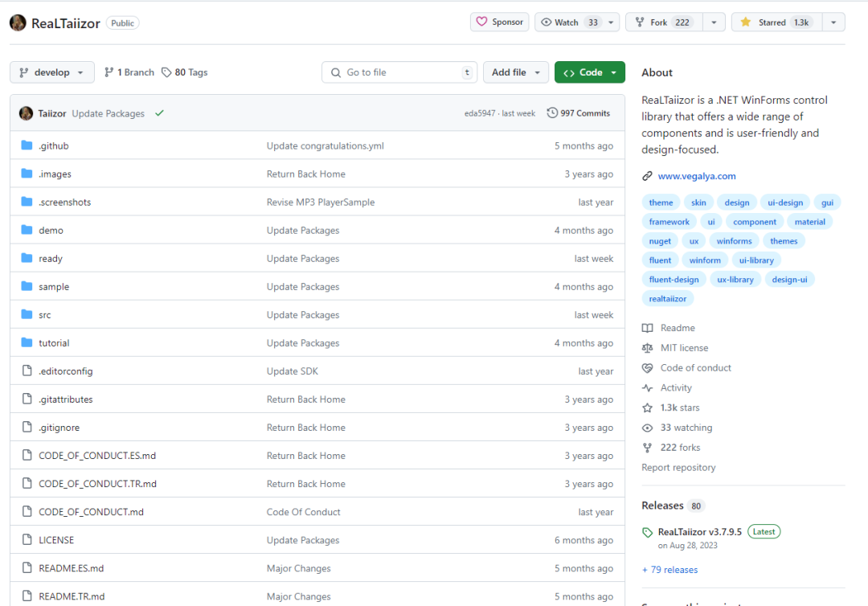This screenshot has width=868, height=606.
Task: Open the Add file dropdown
Action: coord(516,72)
